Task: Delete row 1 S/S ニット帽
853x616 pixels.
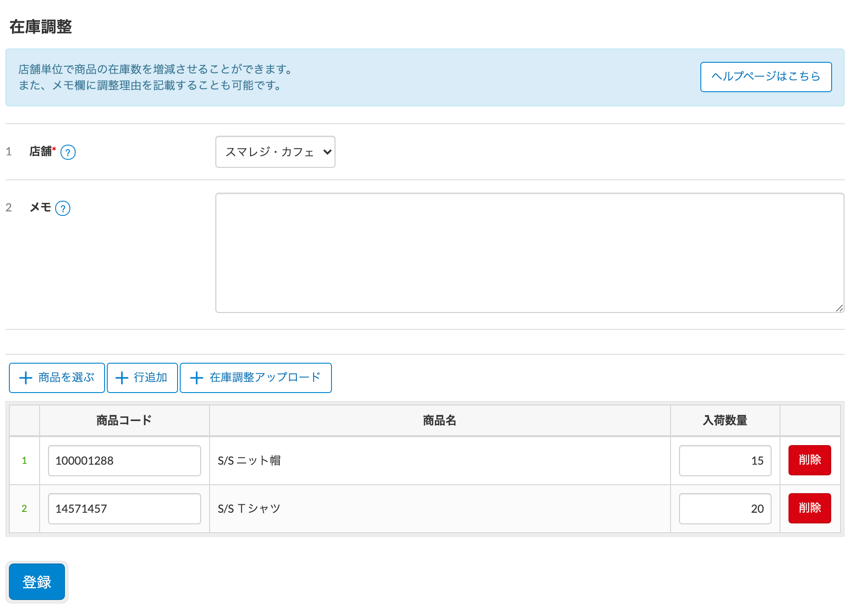Action: coord(809,460)
